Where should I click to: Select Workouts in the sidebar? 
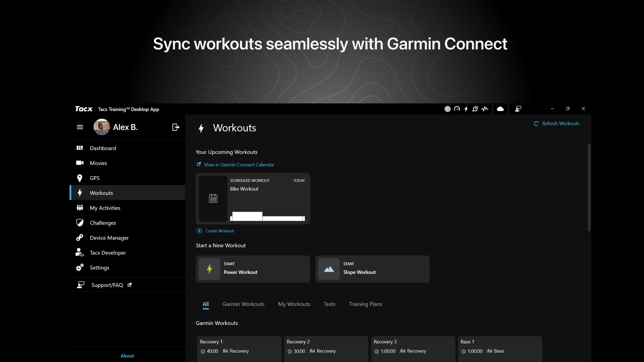[x=127, y=193]
